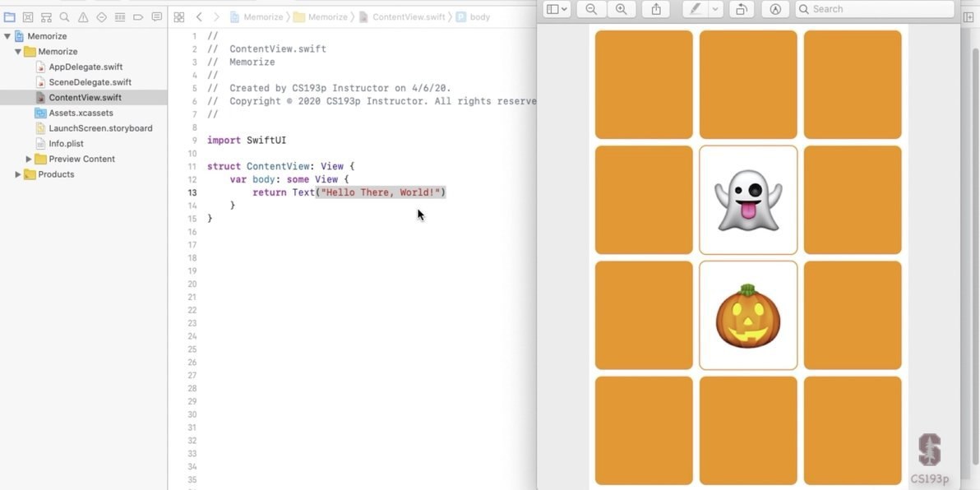This screenshot has height=490, width=980.
Task: Open the Debug navigator
Action: coord(120,17)
